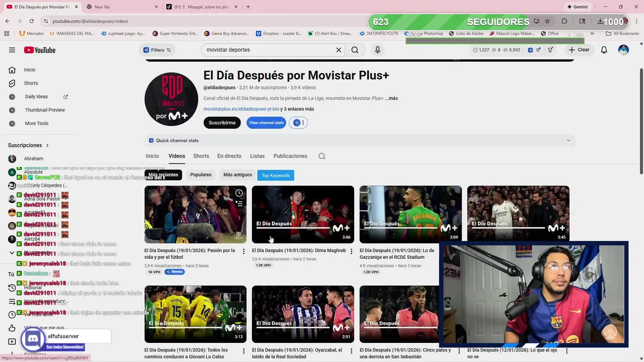Open the vidIQ Filters button
644x362 pixels.
click(157, 50)
